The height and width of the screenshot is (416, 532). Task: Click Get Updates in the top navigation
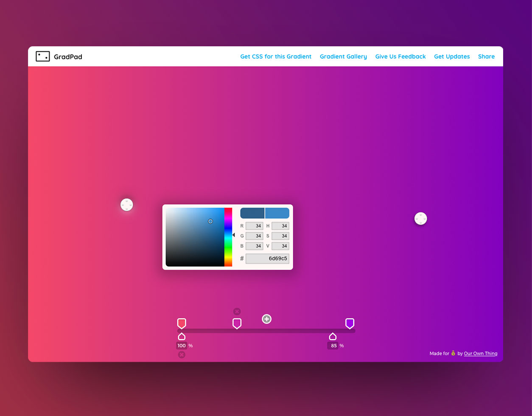(x=452, y=56)
